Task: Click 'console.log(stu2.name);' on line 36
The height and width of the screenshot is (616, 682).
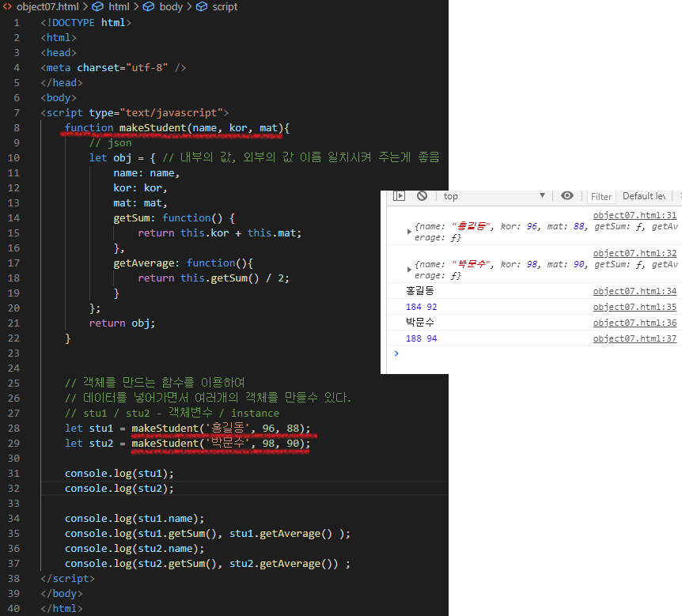Action: tap(135, 549)
